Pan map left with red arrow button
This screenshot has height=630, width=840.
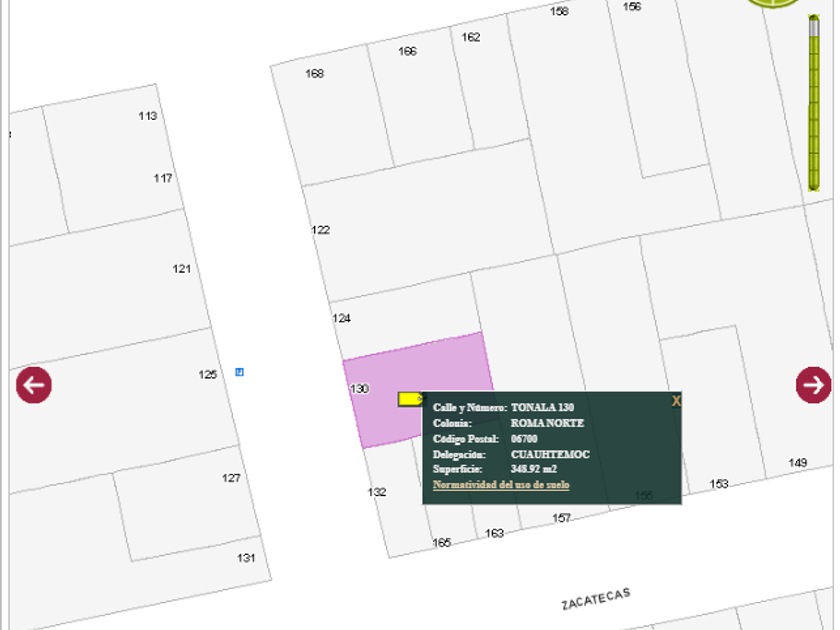click(x=34, y=385)
